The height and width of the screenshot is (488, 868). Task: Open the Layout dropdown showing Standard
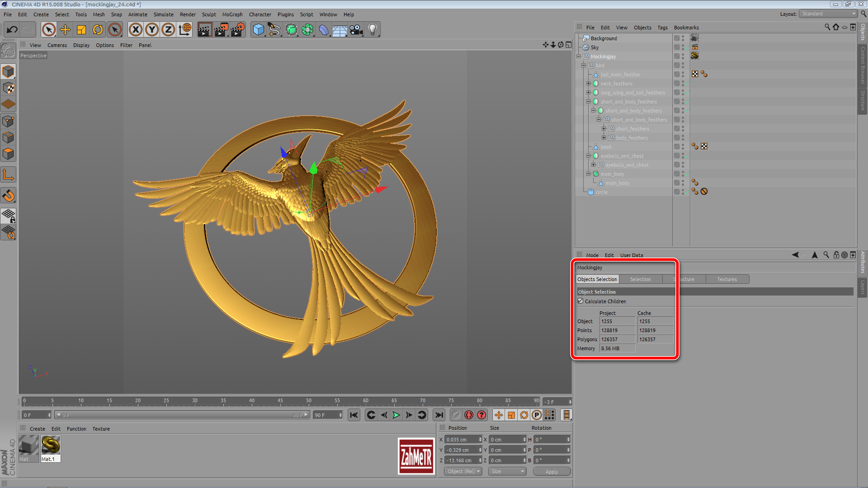click(827, 14)
